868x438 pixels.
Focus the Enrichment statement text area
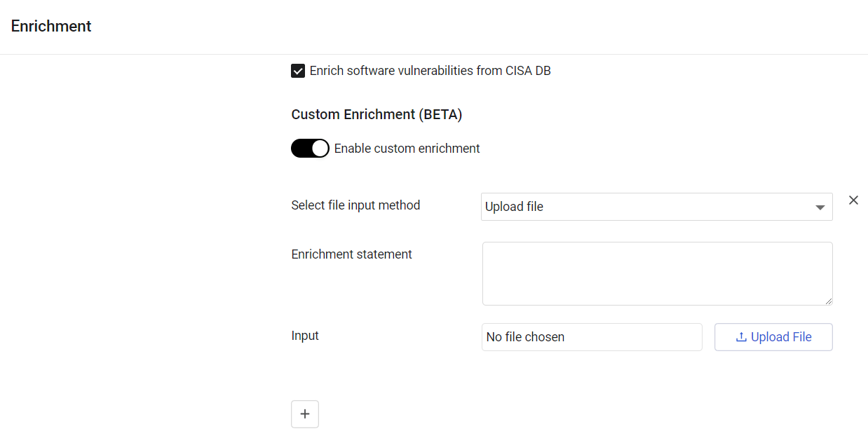[x=657, y=273]
